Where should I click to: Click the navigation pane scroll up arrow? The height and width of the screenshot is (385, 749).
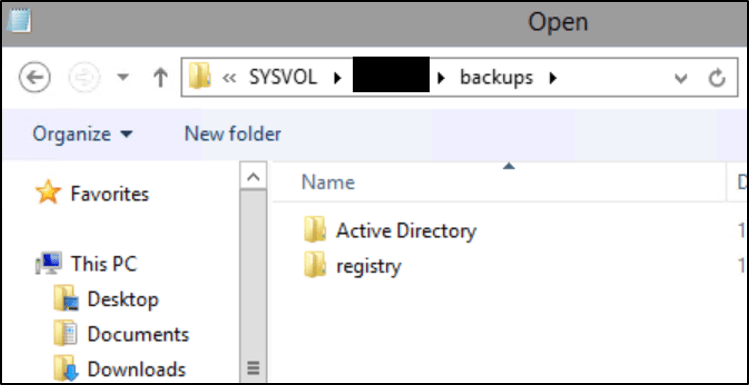click(254, 177)
